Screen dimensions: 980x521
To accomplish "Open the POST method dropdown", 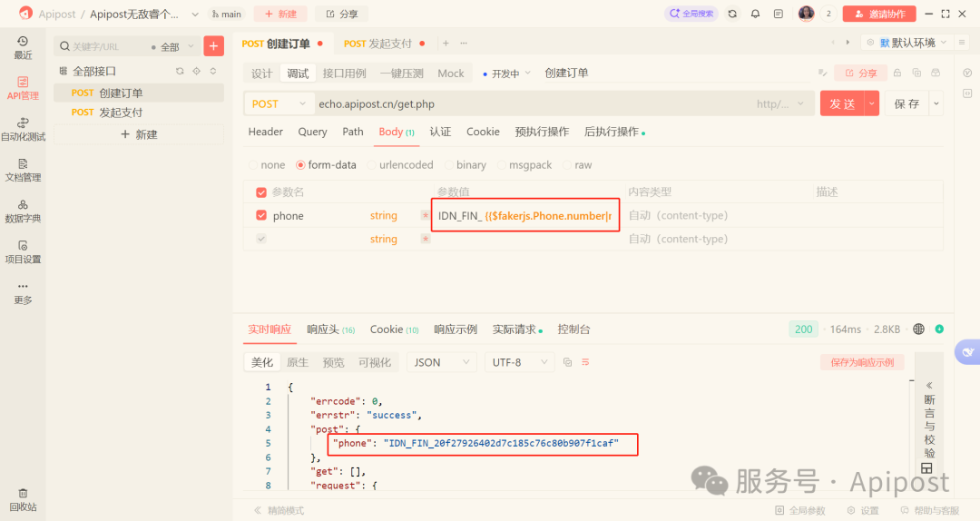I will 279,103.
